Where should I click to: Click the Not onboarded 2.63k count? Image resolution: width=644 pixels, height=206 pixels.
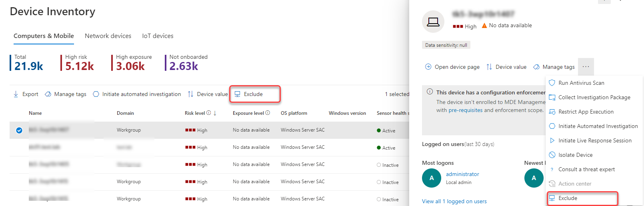click(184, 66)
